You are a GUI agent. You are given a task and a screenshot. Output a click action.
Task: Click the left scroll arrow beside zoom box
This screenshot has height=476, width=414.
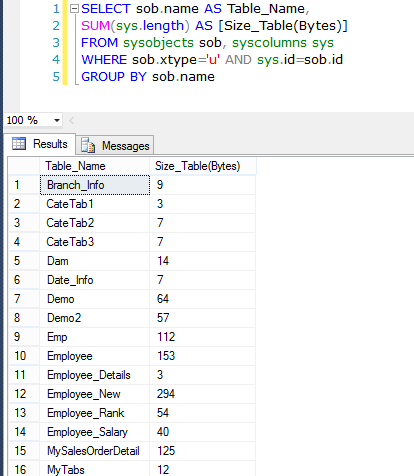[x=71, y=120]
